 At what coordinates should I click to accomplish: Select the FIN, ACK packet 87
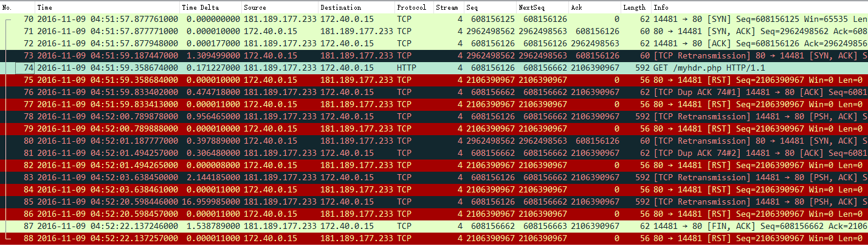pyautogui.click(x=434, y=226)
